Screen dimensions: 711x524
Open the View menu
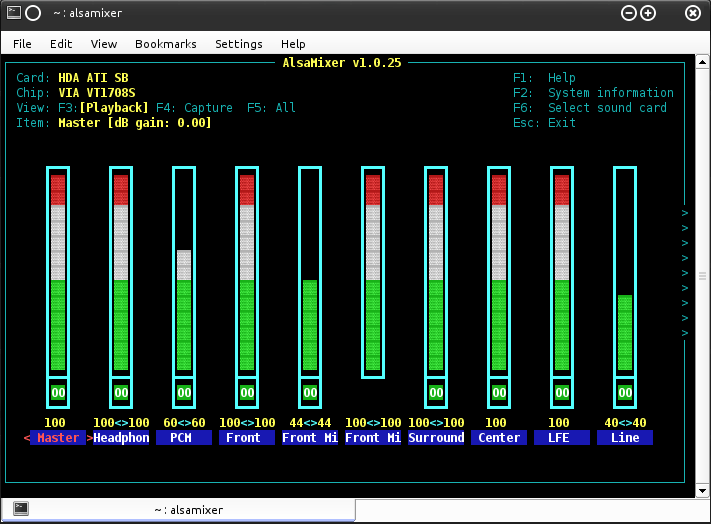click(104, 44)
